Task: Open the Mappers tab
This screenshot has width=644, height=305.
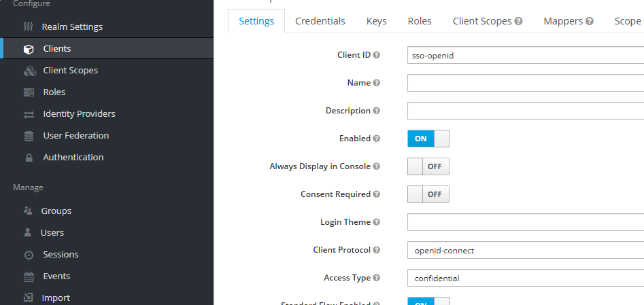Action: [568, 21]
